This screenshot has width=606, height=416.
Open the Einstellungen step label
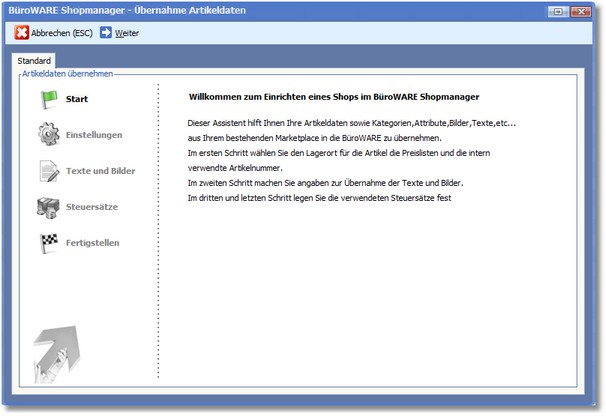94,135
